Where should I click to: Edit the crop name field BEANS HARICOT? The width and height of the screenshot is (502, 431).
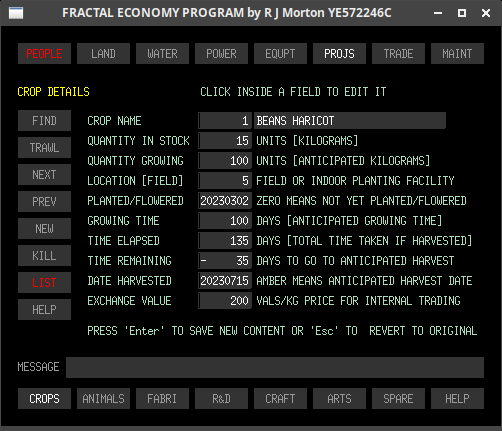[x=350, y=121]
